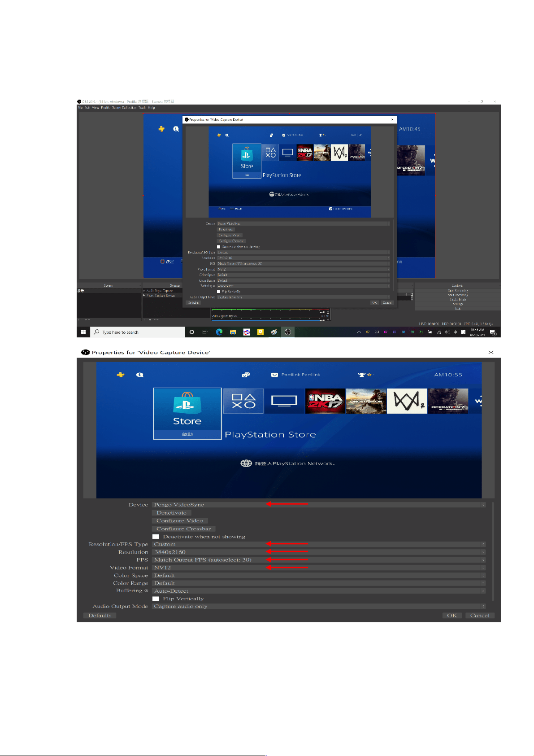This screenshot has width=534, height=756.
Task: Click Buffering info icon in enlarged dialog
Action: (146, 591)
